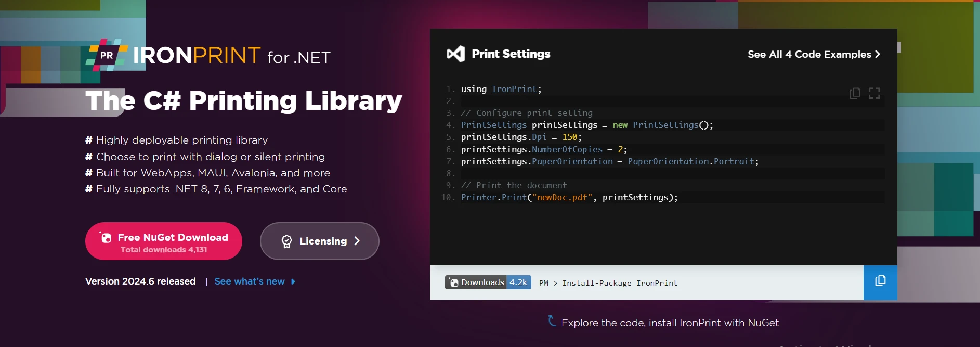This screenshot has height=347, width=980.
Task: Click the NuGet icon in Downloads badge
Action: point(454,282)
